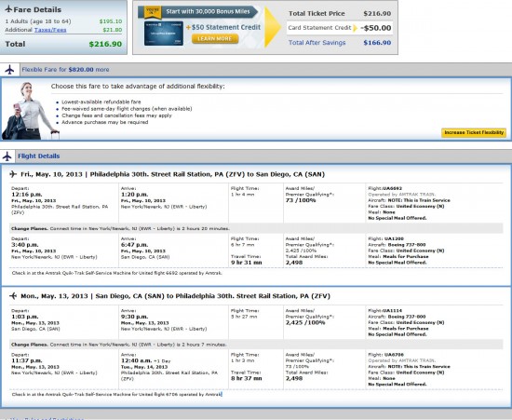
Task: Click the 73 /100% award miles value
Action: pyautogui.click(x=301, y=200)
